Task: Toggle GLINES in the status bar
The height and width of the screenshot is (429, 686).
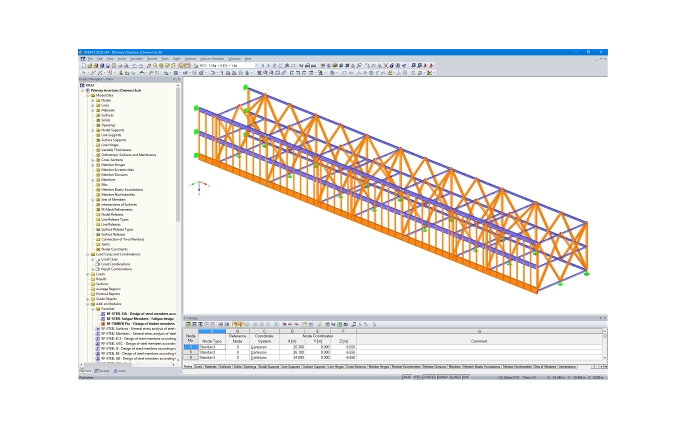Action: coord(455,377)
